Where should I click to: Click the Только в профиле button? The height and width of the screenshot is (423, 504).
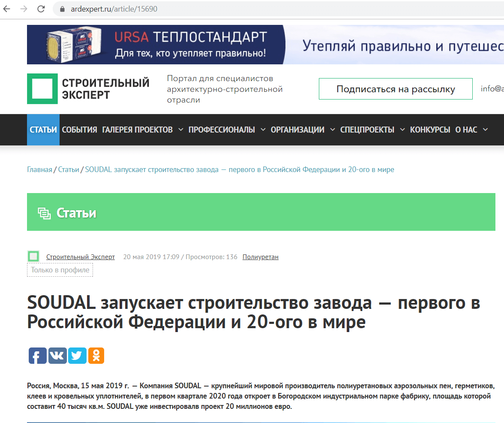click(x=60, y=270)
